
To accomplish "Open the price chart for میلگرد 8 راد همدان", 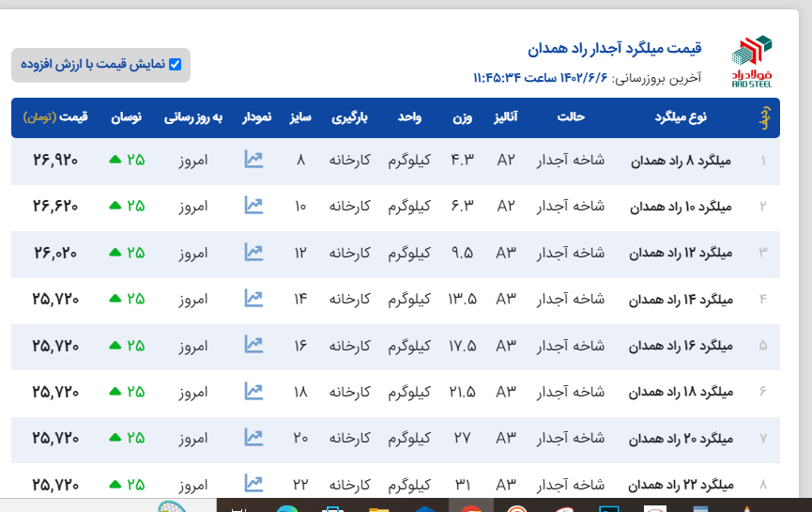I will point(253,160).
